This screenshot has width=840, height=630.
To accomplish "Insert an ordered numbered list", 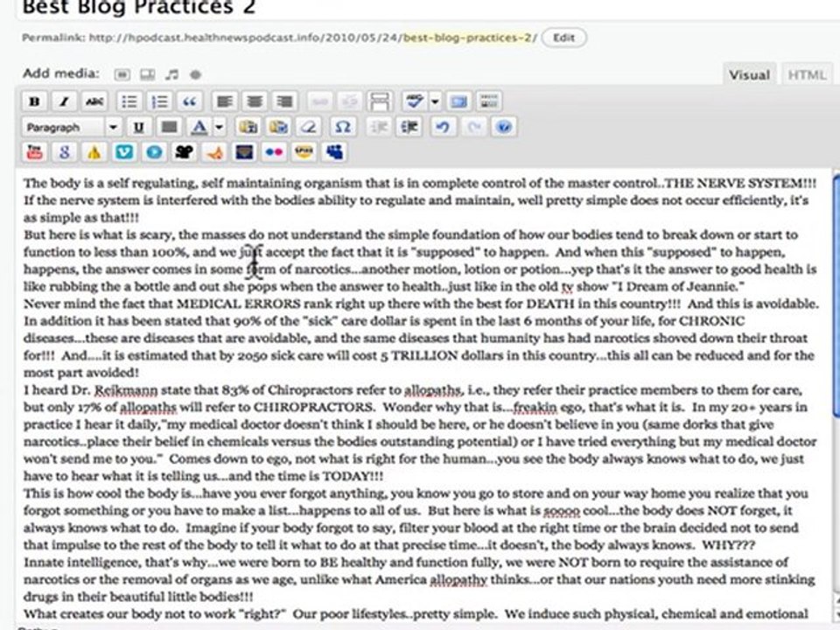I will pyautogui.click(x=159, y=101).
